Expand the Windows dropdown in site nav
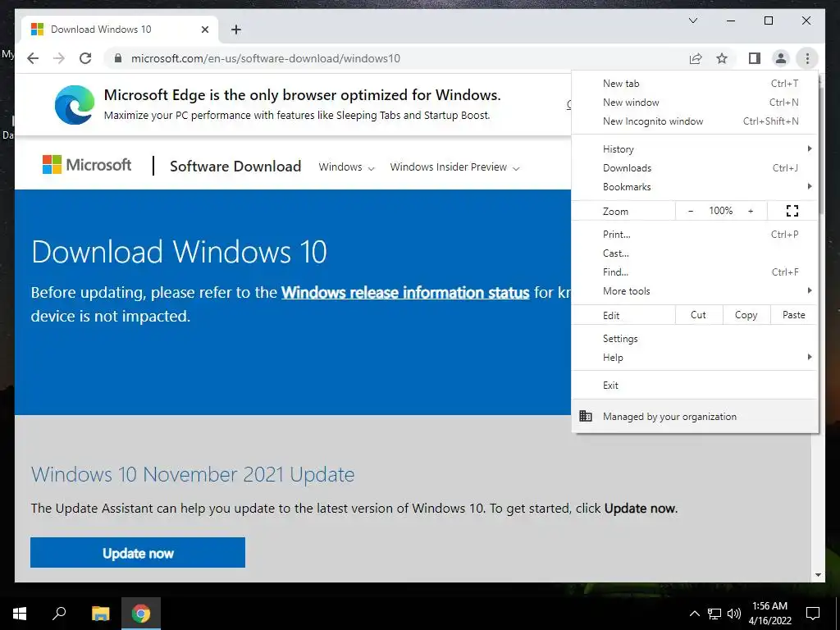840x630 pixels. click(346, 167)
